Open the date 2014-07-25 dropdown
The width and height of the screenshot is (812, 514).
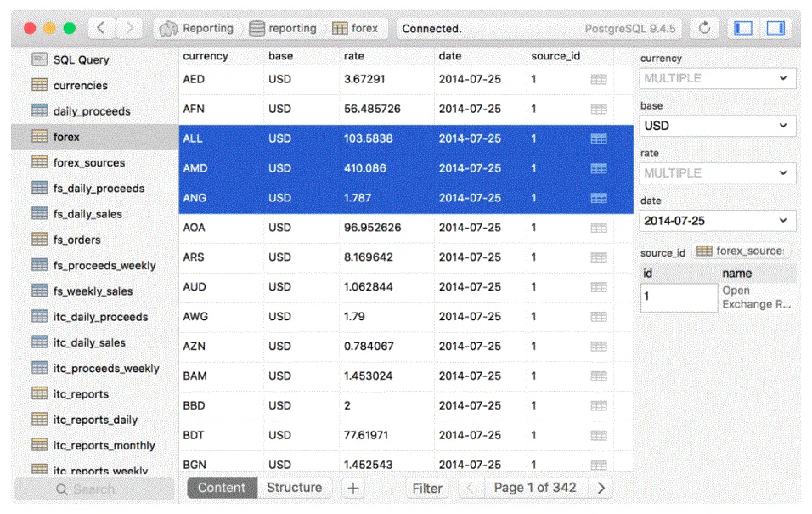coord(717,221)
